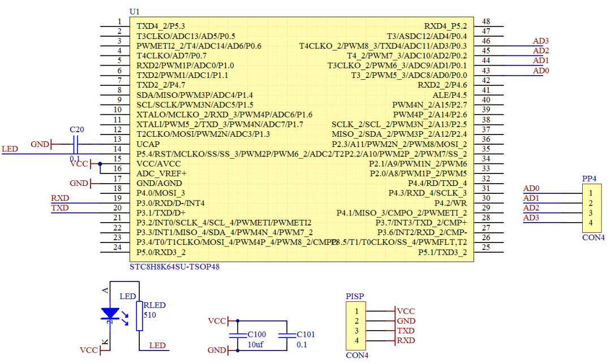Click the P3.1/TXD/D+ pin name
Image resolution: width=611 pixels, height=364 pixels.
tap(161, 213)
